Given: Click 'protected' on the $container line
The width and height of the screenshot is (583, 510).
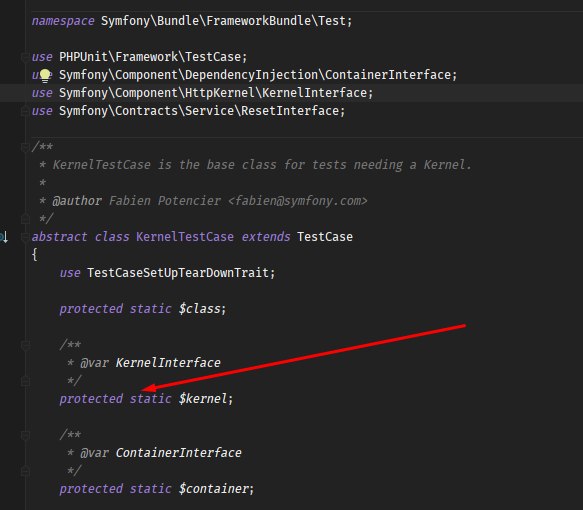Looking at the screenshot, I should (91, 489).
